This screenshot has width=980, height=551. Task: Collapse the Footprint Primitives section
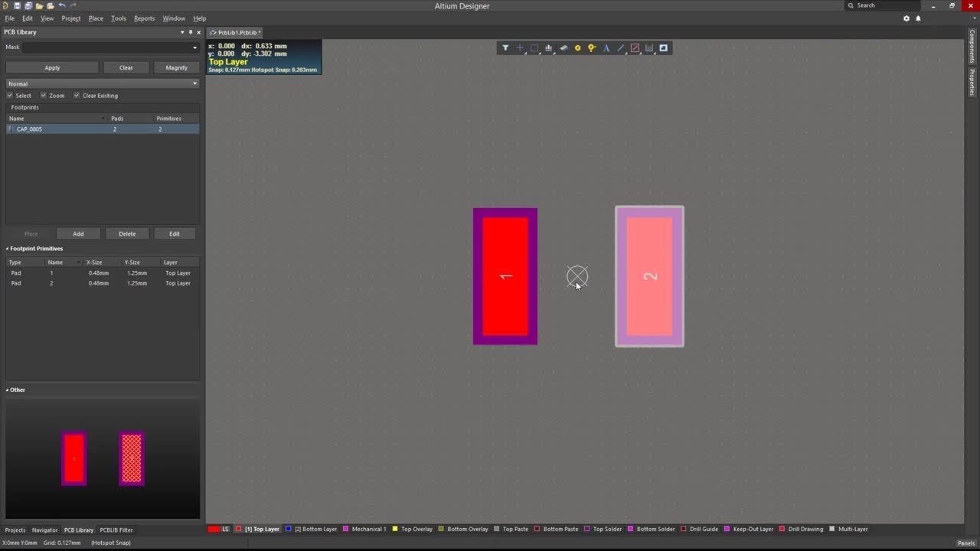(x=8, y=249)
